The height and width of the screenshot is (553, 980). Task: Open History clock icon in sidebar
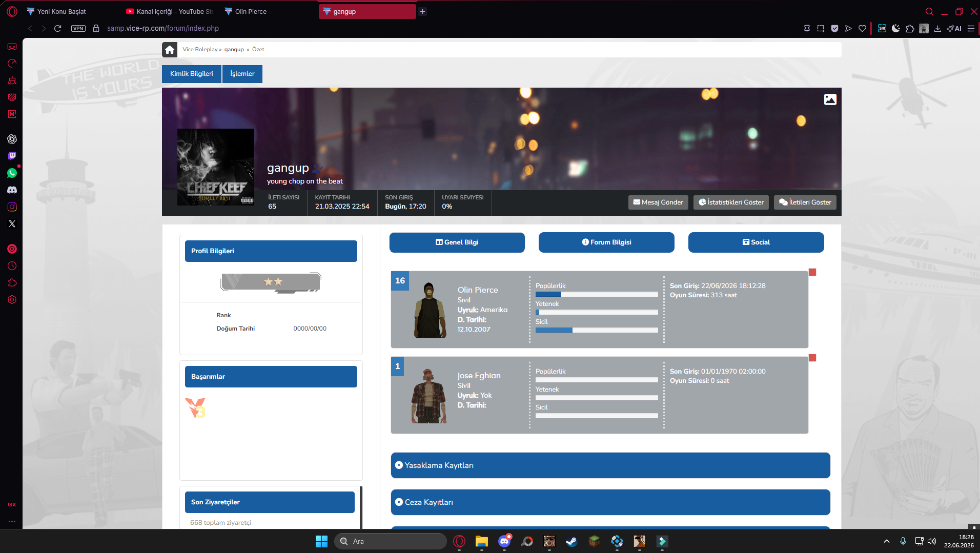pos(12,265)
